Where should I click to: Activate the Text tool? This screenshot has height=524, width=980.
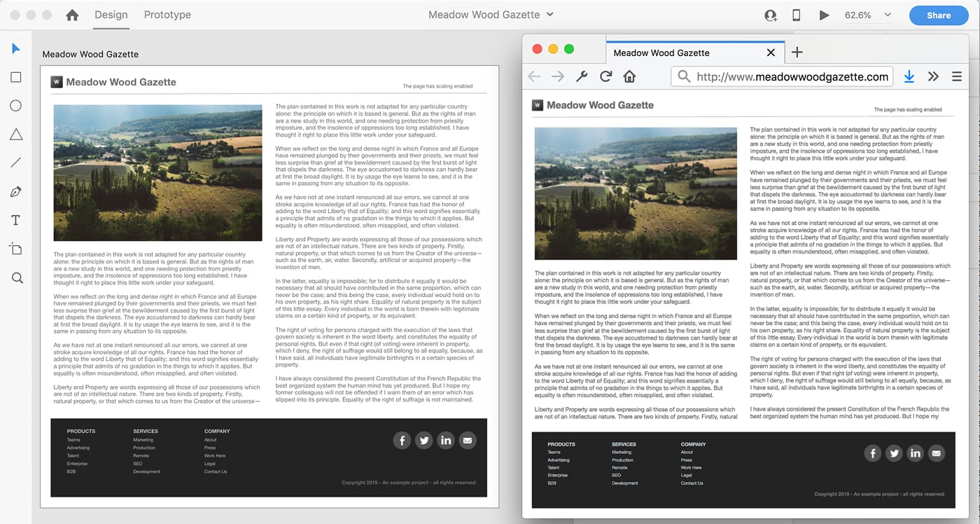pos(16,221)
